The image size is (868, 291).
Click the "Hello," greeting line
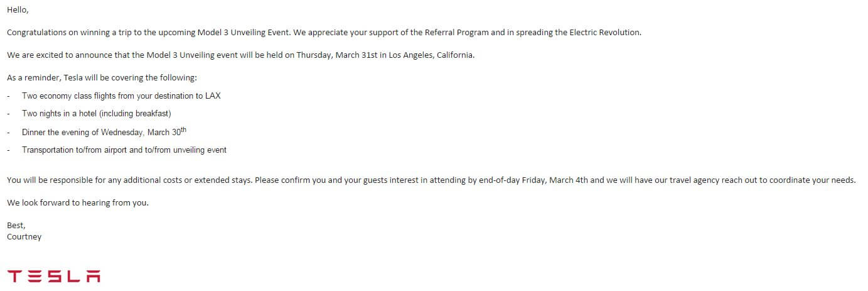pyautogui.click(x=18, y=10)
